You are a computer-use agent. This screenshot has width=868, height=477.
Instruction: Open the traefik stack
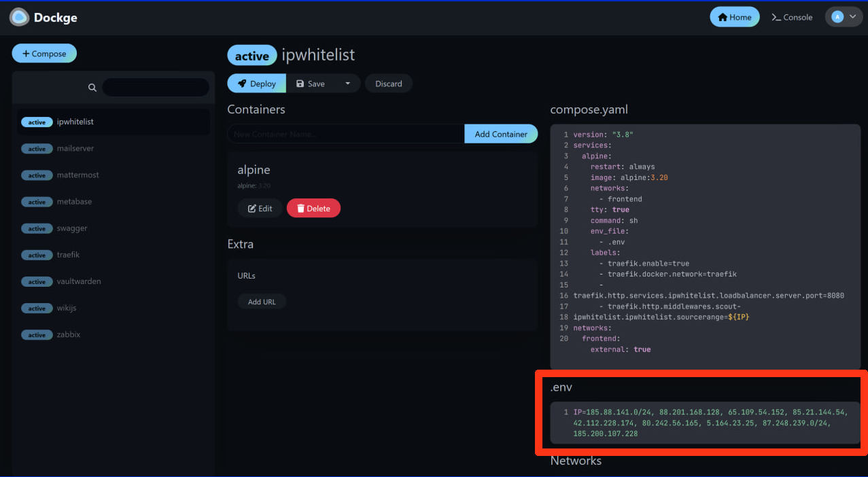[x=68, y=255]
